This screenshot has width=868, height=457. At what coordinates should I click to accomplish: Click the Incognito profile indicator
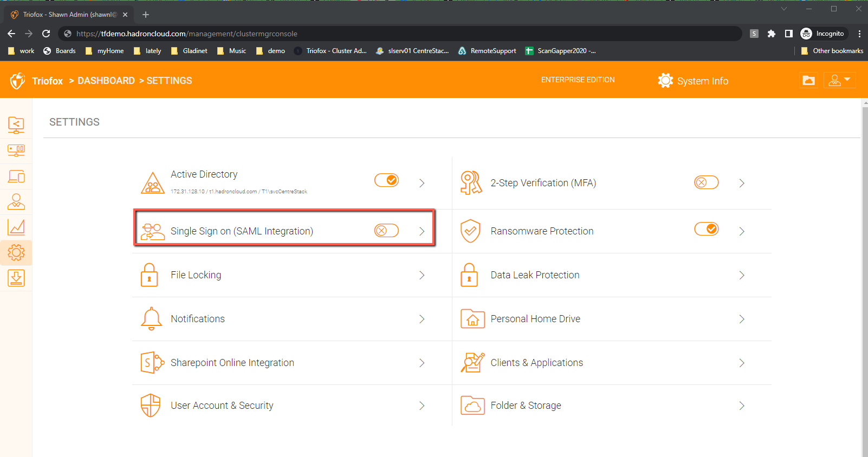pos(822,34)
